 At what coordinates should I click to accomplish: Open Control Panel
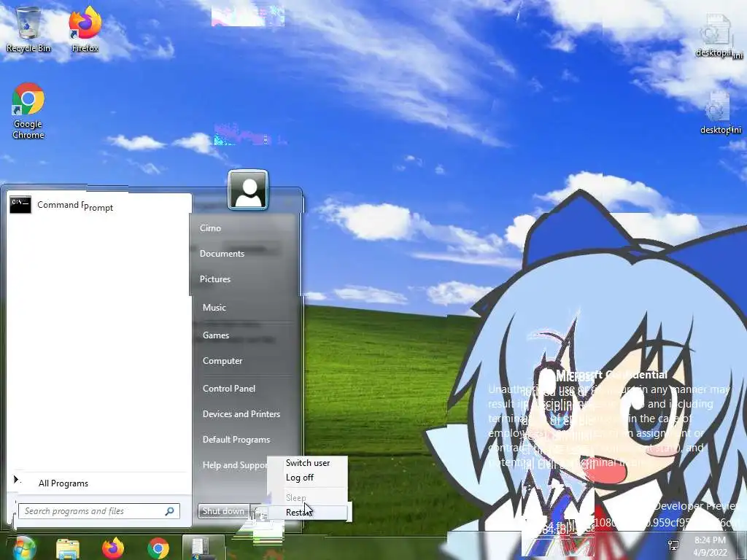pos(229,389)
